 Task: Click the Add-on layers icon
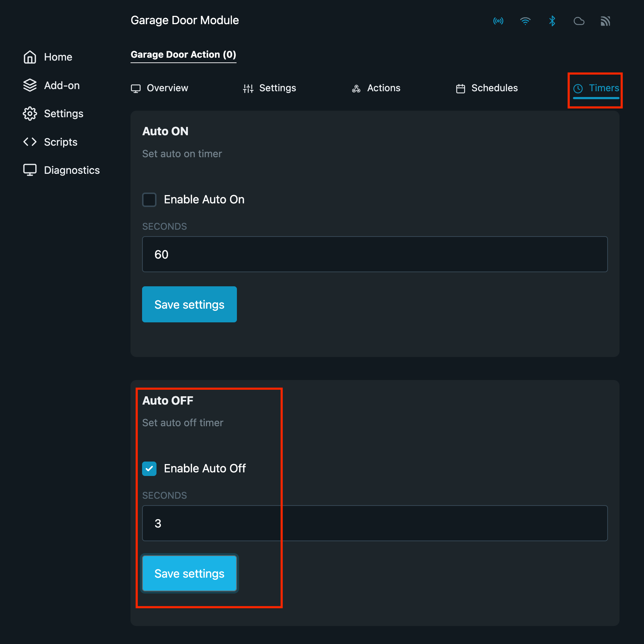(30, 85)
